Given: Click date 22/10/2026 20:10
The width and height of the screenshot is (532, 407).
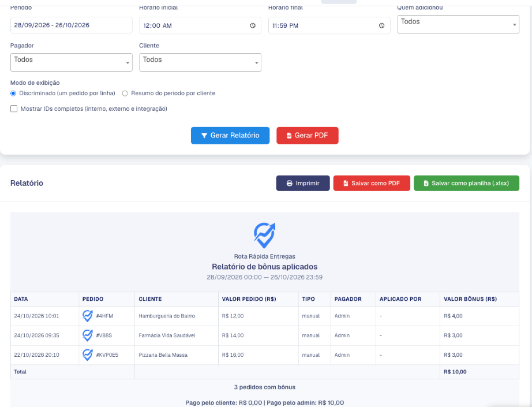Looking at the screenshot, I should (x=37, y=354).
